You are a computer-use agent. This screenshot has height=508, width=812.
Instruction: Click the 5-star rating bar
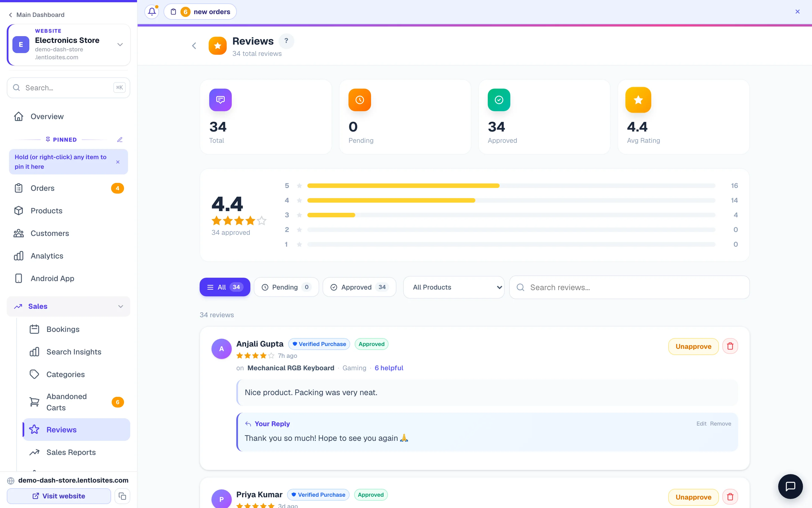click(511, 186)
